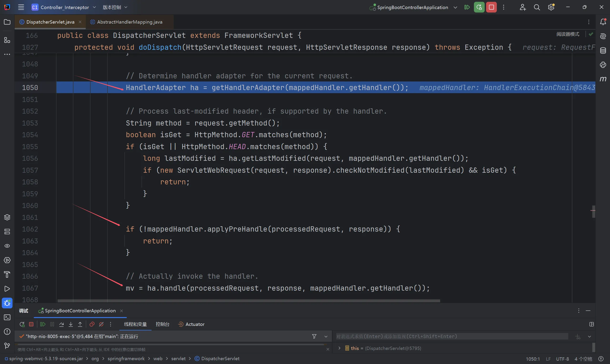
Task: Open the Build hammer tool window
Action: click(x=7, y=274)
